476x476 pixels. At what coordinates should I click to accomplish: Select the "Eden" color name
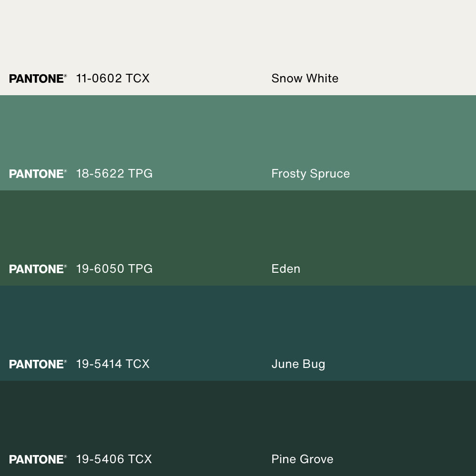[x=286, y=269]
